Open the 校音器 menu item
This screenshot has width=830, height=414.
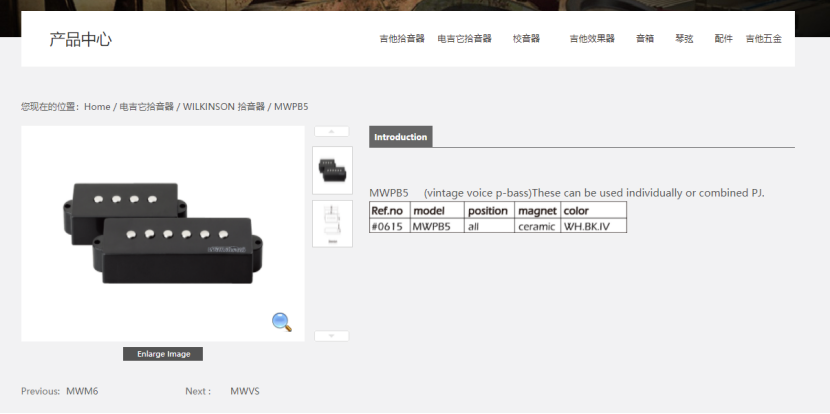point(526,39)
